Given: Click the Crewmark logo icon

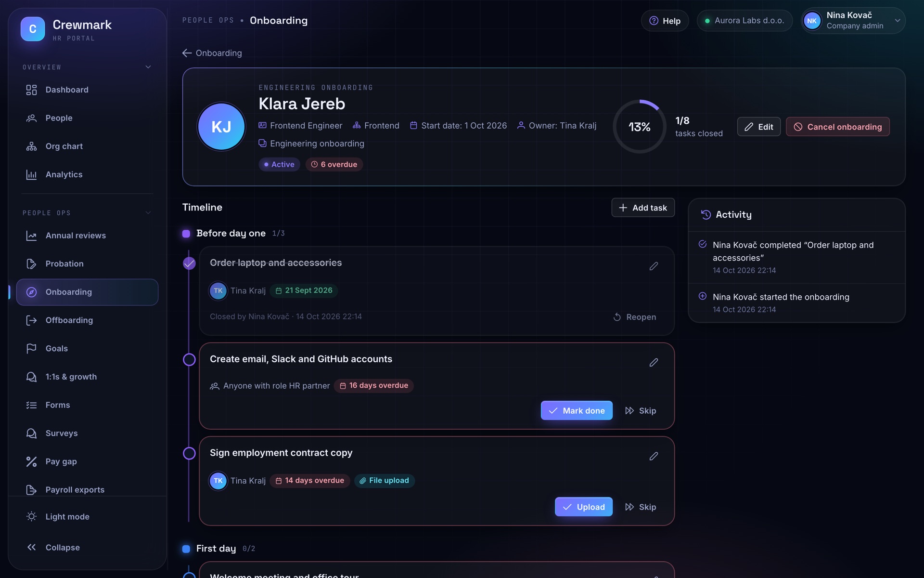Looking at the screenshot, I should (x=33, y=29).
